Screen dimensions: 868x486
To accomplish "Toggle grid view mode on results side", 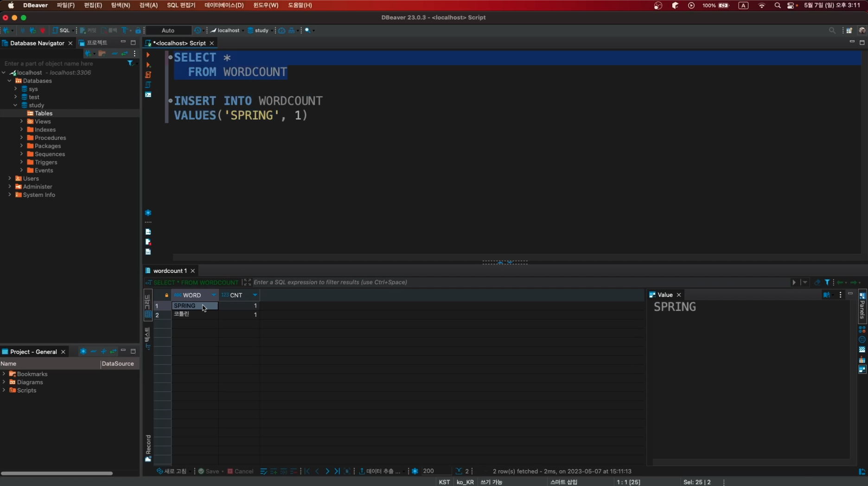I will (x=148, y=306).
